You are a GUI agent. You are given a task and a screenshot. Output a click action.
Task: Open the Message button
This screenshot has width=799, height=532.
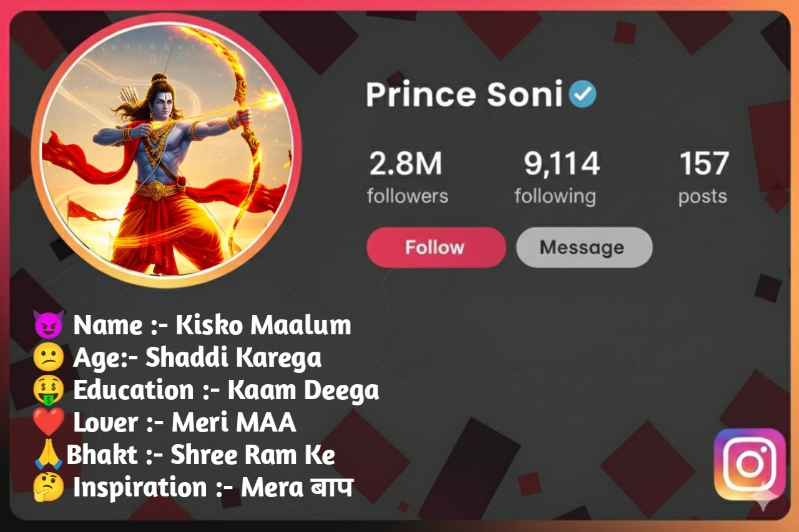point(584,248)
